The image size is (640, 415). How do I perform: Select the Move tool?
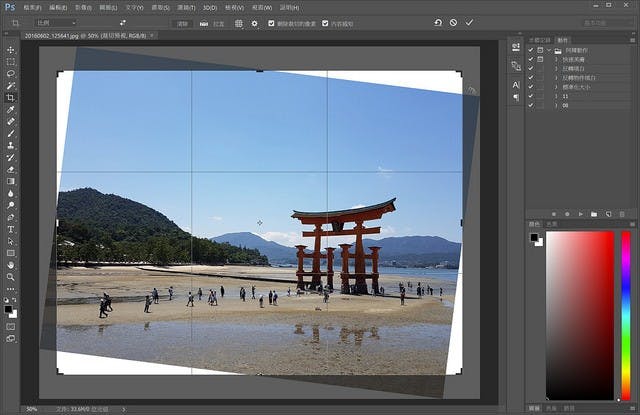coord(11,49)
